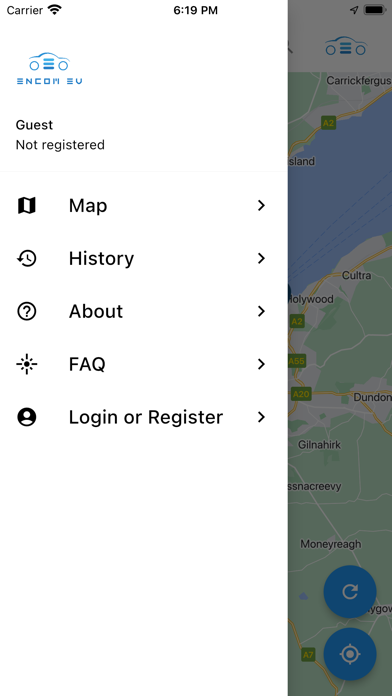This screenshot has height=696, width=392.
Task: Open Login or Register
Action: point(144,417)
